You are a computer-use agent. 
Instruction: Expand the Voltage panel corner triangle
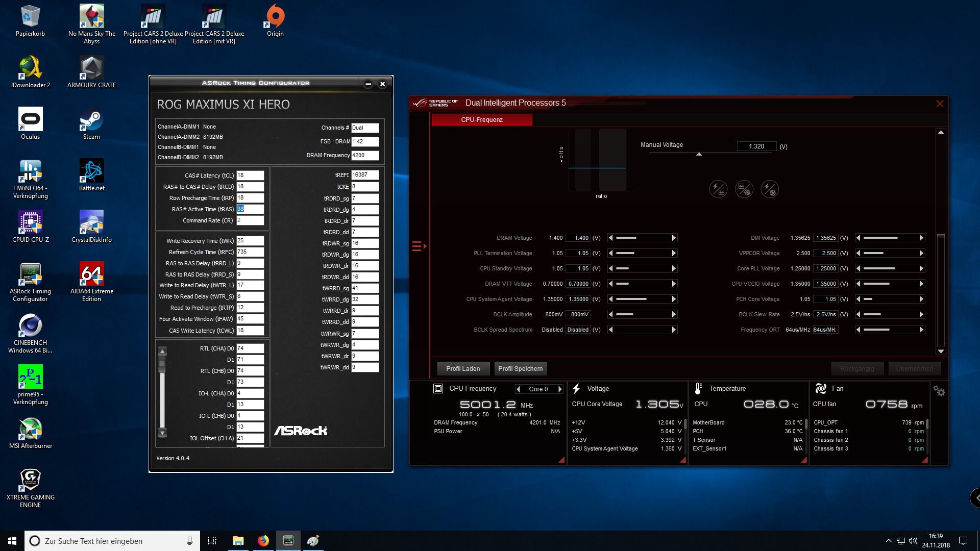pos(683,460)
